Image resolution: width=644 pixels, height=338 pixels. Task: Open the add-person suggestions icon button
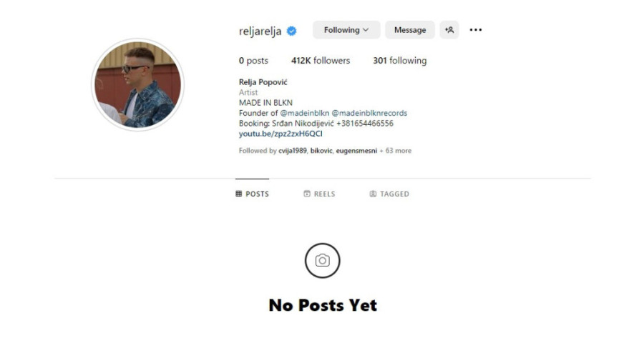coord(449,30)
